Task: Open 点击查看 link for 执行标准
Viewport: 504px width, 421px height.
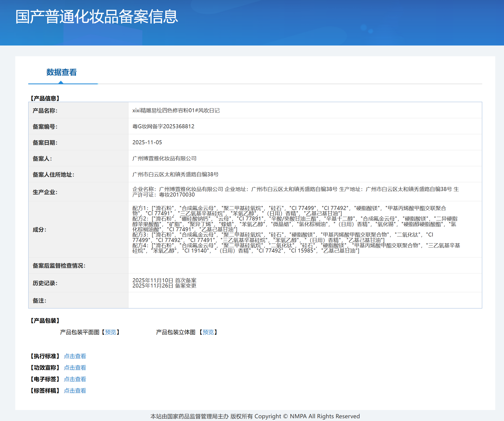Action: click(x=75, y=356)
